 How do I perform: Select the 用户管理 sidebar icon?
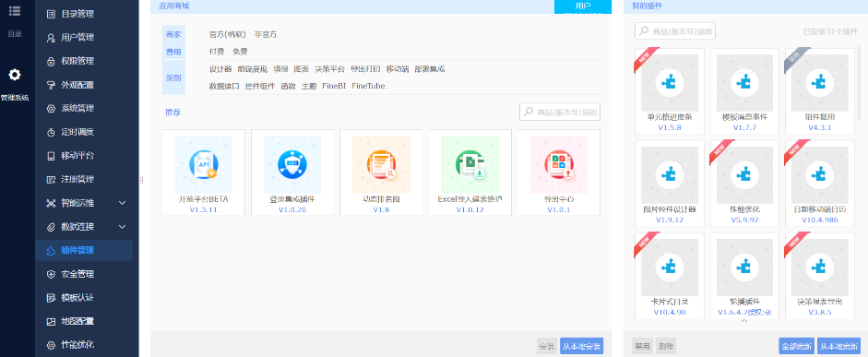point(51,38)
